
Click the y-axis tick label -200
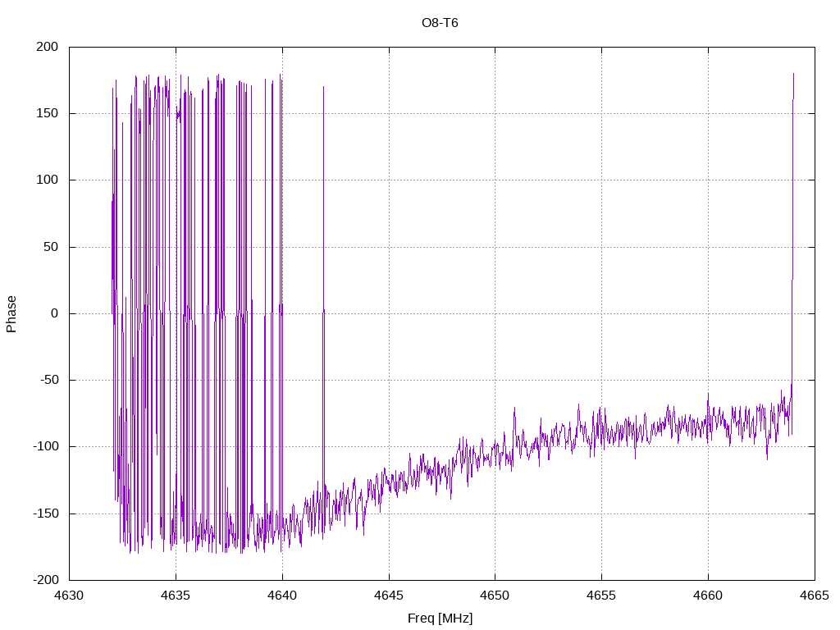[x=46, y=580]
